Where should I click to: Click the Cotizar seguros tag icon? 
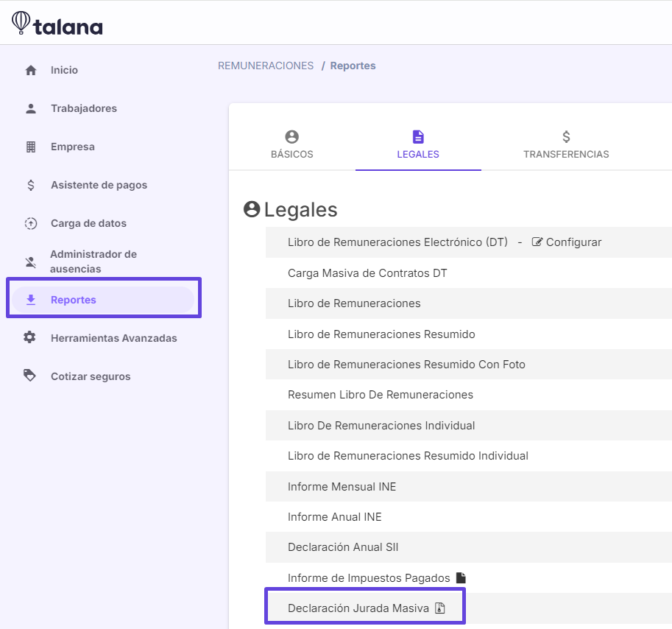click(30, 376)
